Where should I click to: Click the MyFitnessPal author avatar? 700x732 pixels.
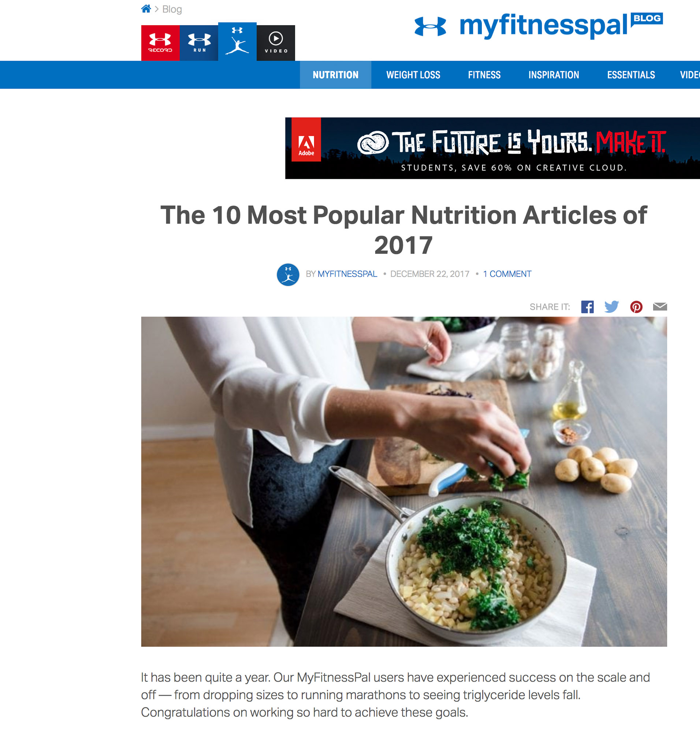point(288,274)
